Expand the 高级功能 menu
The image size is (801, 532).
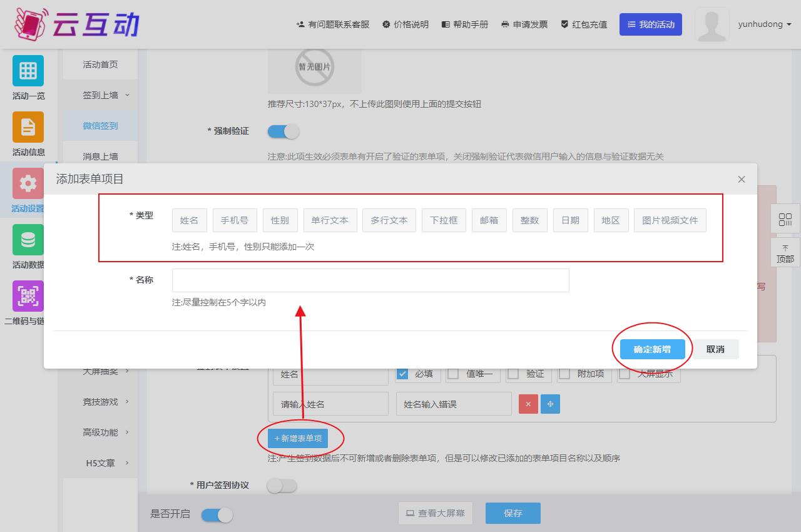tap(100, 432)
